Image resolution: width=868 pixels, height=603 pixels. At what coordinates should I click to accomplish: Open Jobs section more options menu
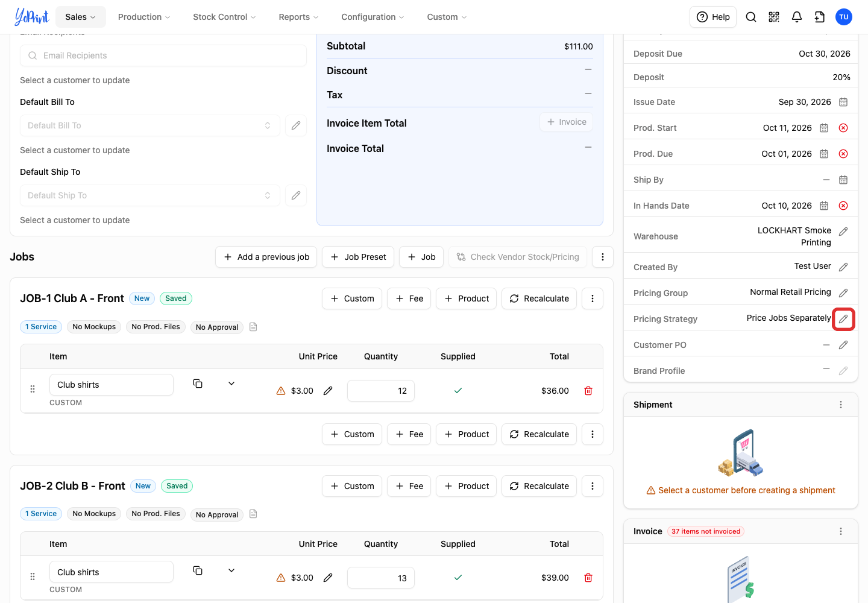pos(603,257)
